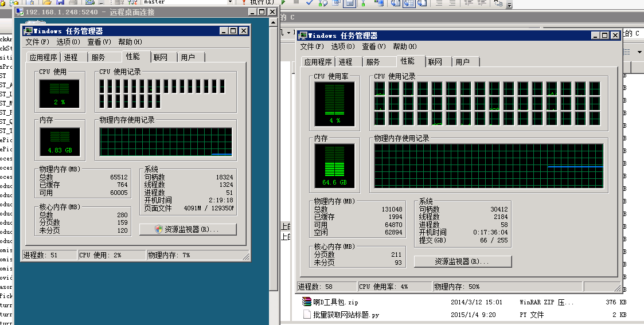Click the file icon of 批量获取网站标题.py
Image resolution: width=644 pixels, height=325 pixels.
coord(306,314)
